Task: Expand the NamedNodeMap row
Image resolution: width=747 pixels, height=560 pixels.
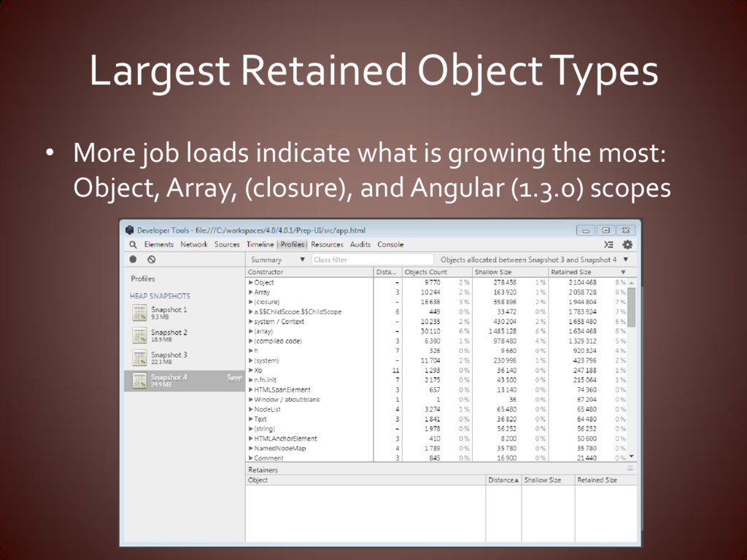Action: pos(251,448)
